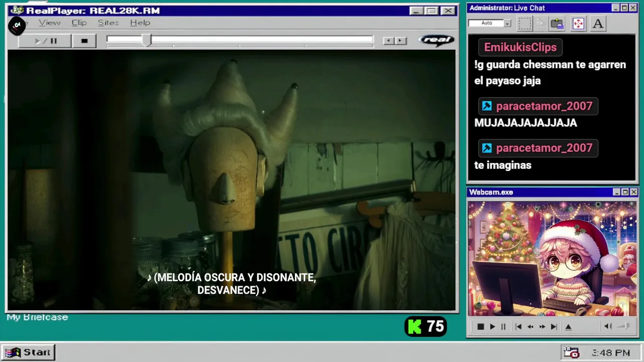This screenshot has height=362, width=644.
Task: Click the Webcam.exe volume slider
Action: (x=623, y=326)
